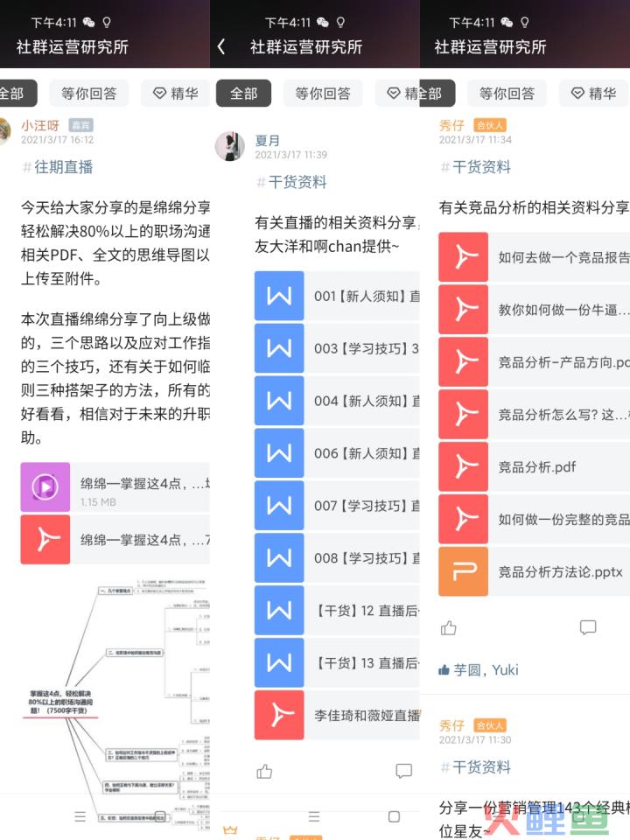The image size is (630, 840).
Task: Open the #干货资料 hashtag under 夏月
Action: coord(292,182)
